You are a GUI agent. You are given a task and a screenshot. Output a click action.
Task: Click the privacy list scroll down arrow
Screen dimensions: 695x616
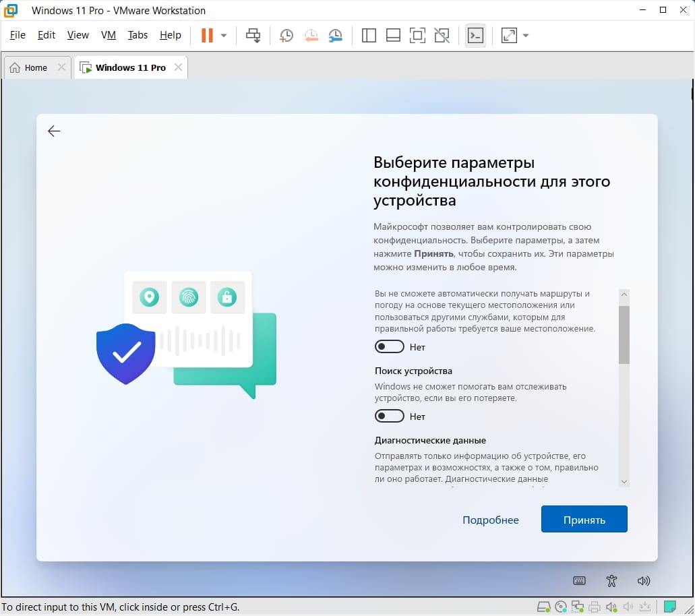624,482
